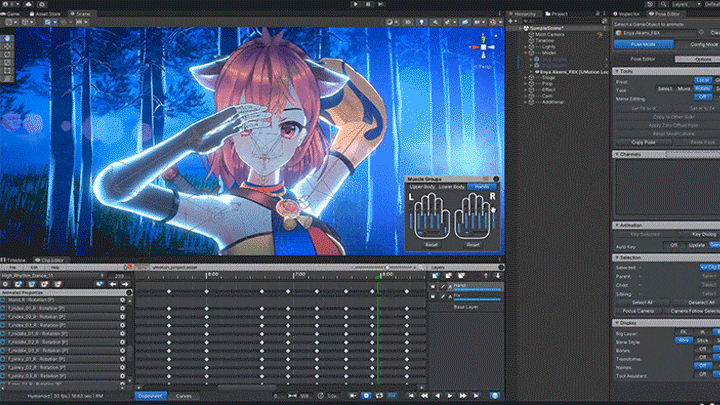Click the Key Dialog button
Image resolution: width=720 pixels, height=405 pixels.
click(x=703, y=235)
